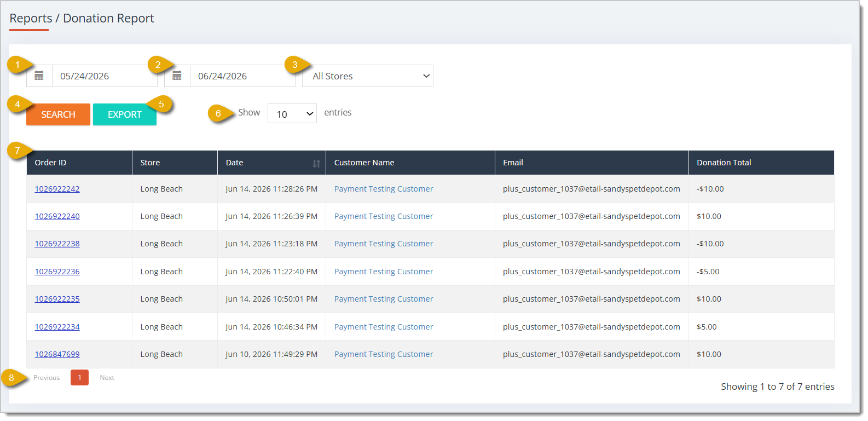Sort table by the Date sort arrows

coord(316,163)
